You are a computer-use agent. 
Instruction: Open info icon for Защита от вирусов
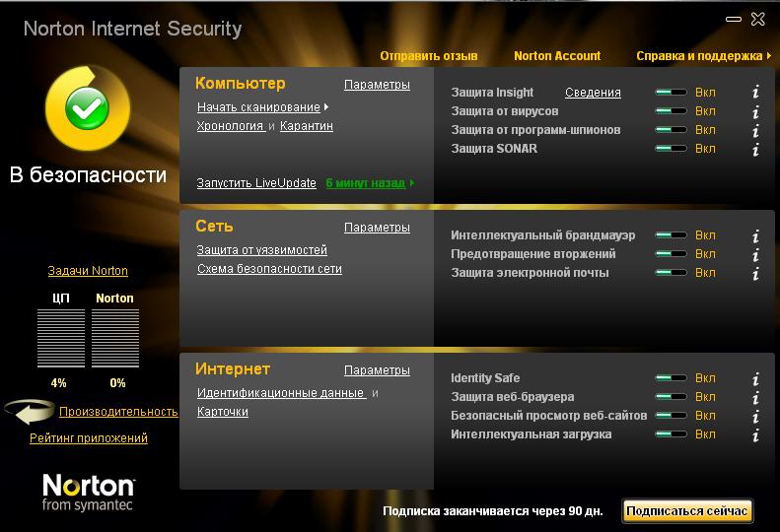click(755, 111)
